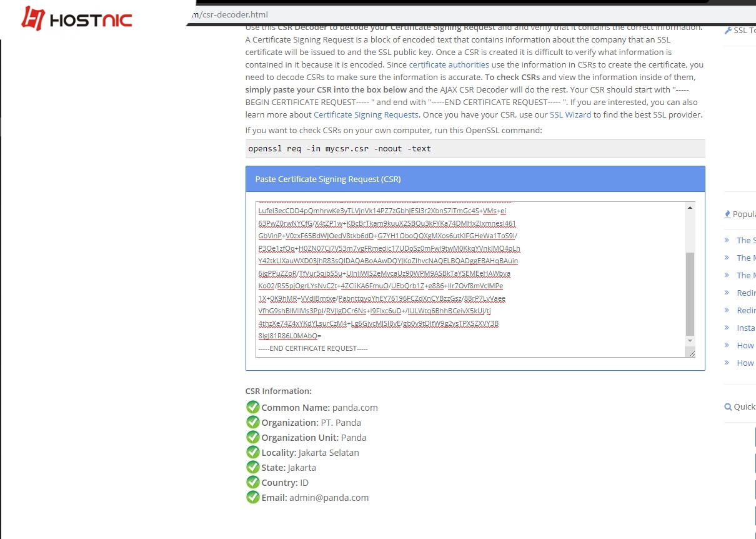Open the certificate authorities link

[449, 64]
